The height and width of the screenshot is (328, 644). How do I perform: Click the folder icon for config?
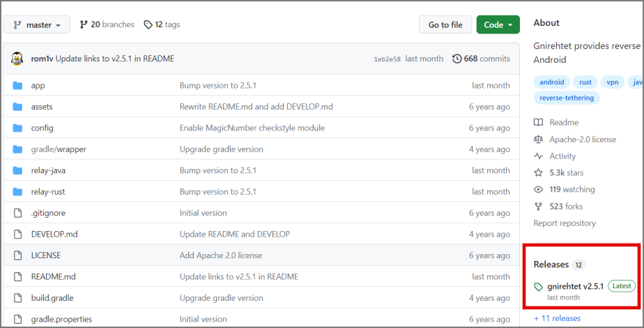(17, 128)
